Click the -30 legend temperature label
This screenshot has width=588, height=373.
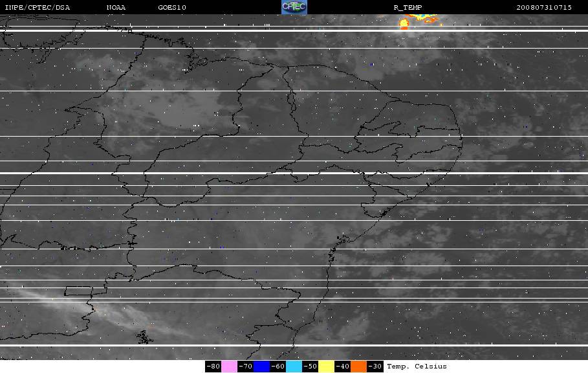pos(375,367)
